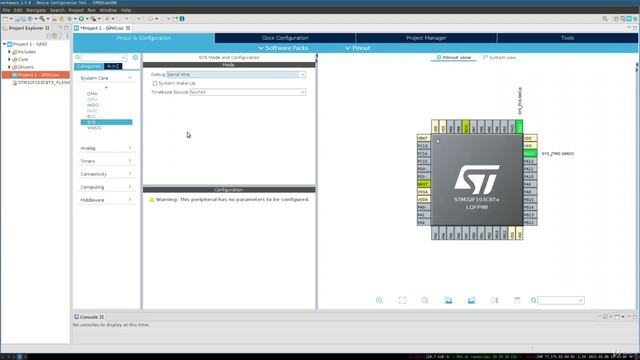Click the pin search magnifier icon
Image resolution: width=640 pixels, height=360 pixels.
tap(533, 300)
